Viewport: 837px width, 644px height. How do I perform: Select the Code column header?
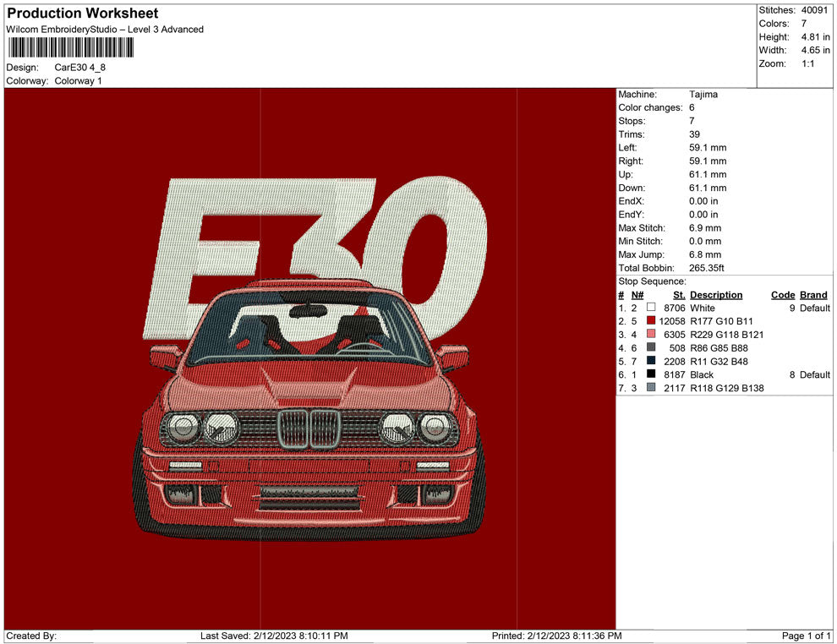[x=783, y=295]
